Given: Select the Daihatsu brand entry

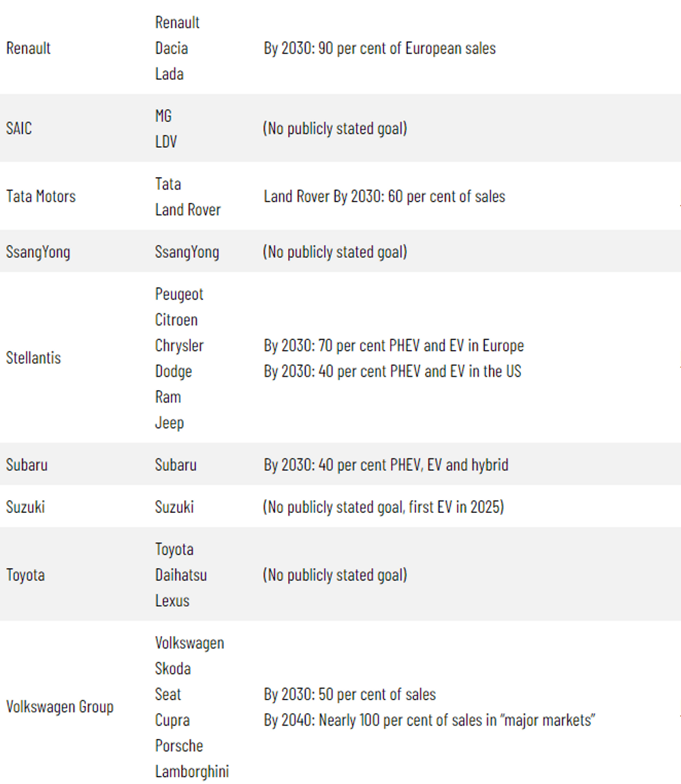Looking at the screenshot, I should [181, 575].
